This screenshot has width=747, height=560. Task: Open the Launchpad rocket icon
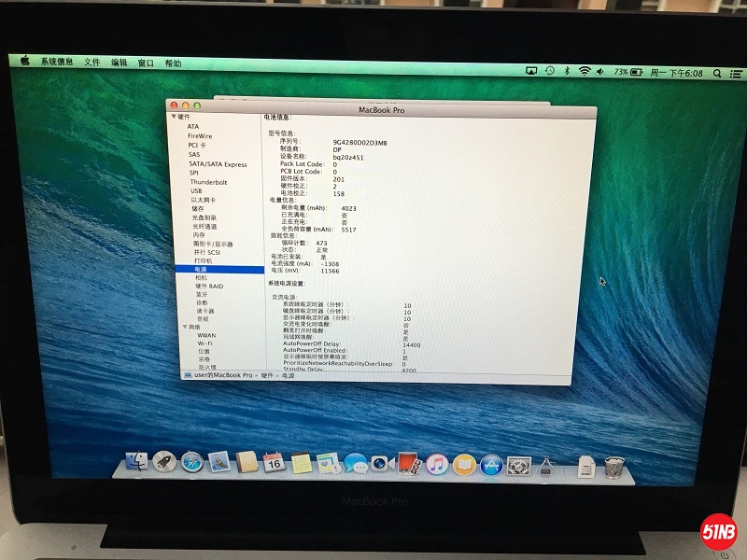click(x=163, y=461)
